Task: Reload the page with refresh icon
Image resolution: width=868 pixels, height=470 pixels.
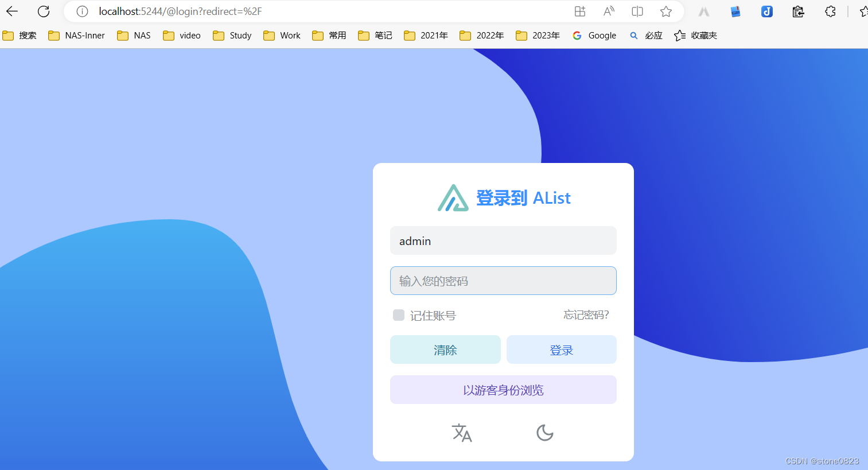Action: point(44,11)
